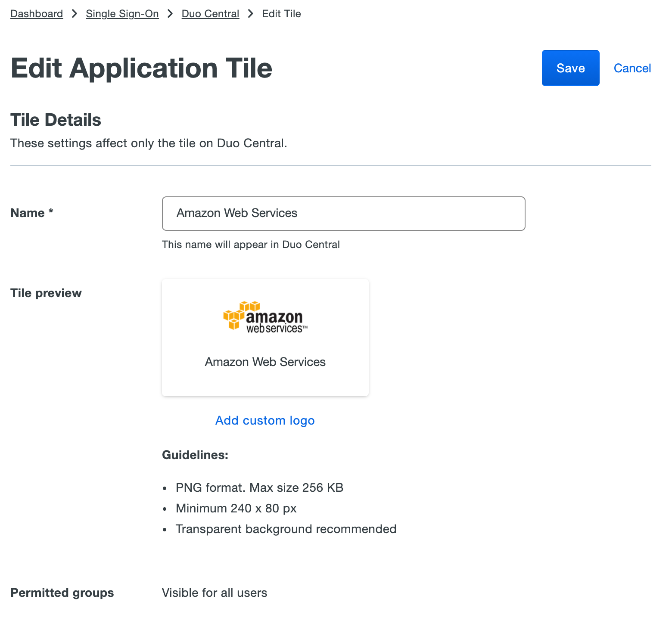
Task: Click the Edit Application Tile heading
Action: 141,68
